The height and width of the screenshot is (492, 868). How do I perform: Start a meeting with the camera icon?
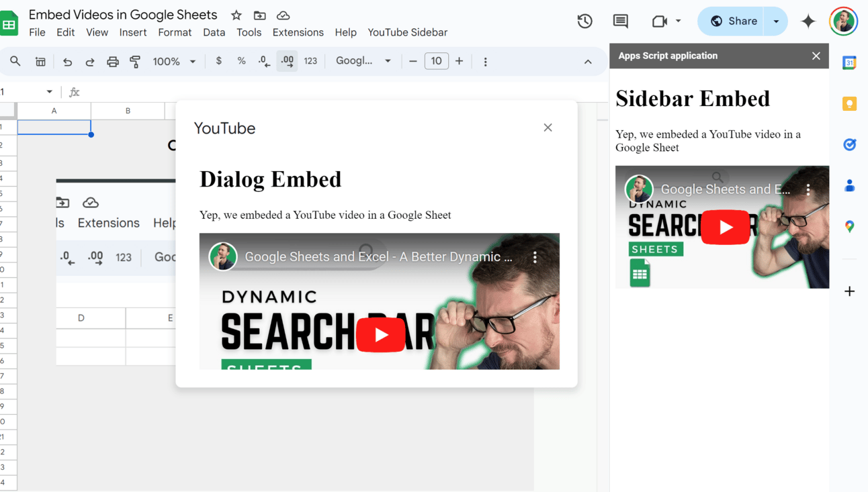tap(659, 21)
